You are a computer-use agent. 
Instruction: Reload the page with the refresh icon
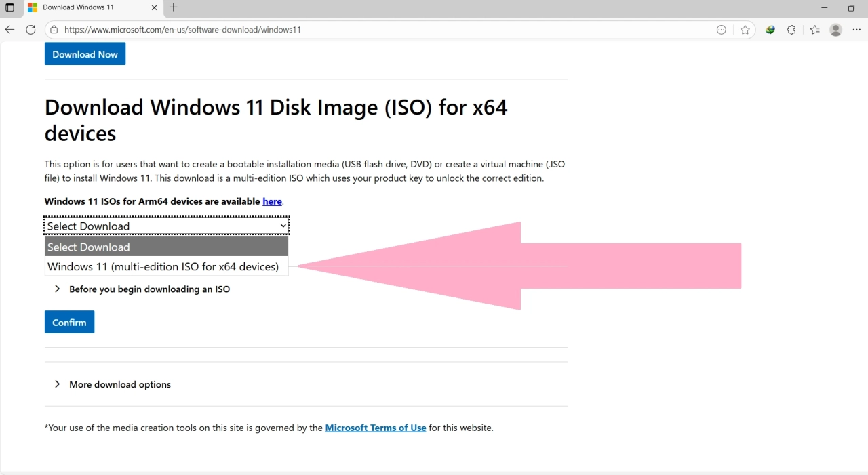[x=31, y=30]
